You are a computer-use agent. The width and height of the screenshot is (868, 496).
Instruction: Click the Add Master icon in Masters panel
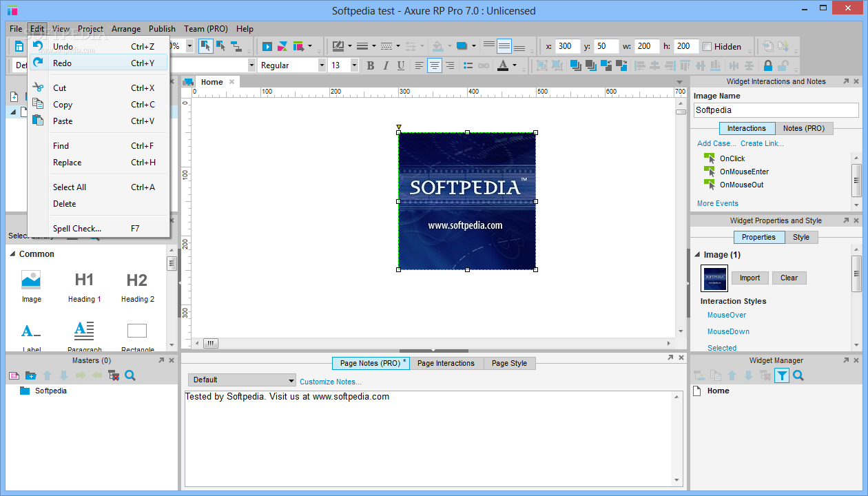click(14, 375)
